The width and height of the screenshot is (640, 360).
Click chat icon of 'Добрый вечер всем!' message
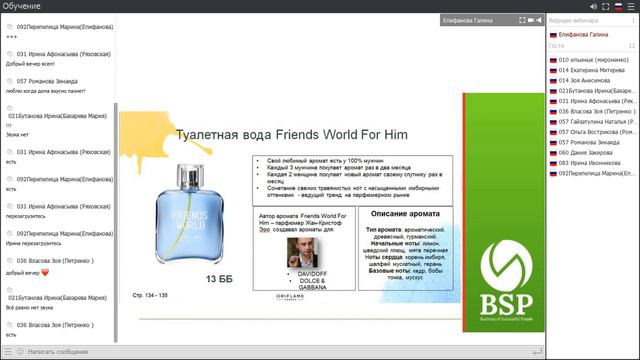[x=10, y=54]
